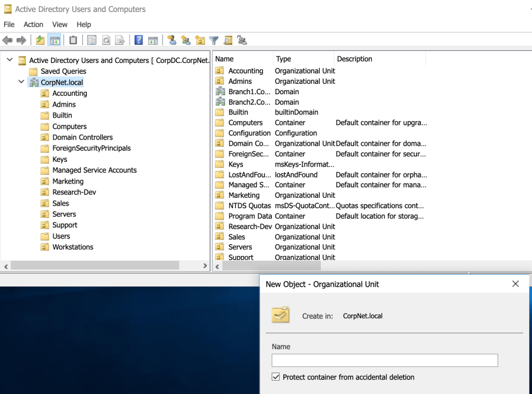Screen dimensions: 532x394
Task: Uncheck Protect container from accidental deletion
Action: pyautogui.click(x=276, y=377)
